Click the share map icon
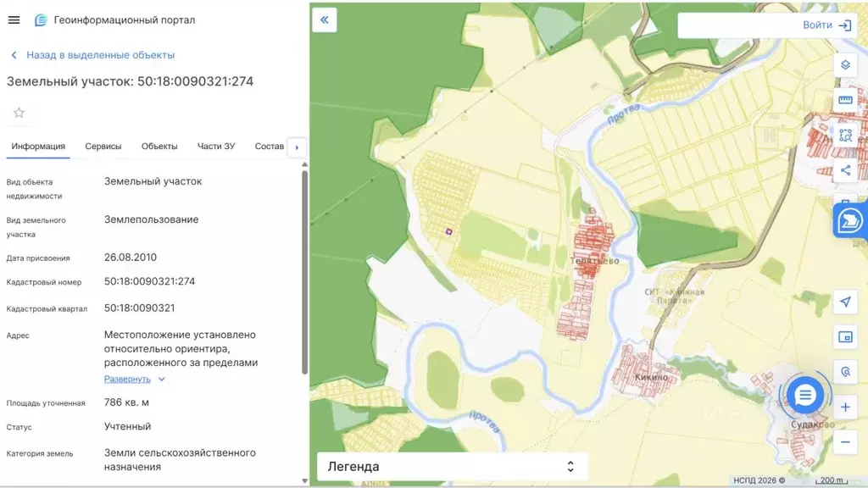The width and height of the screenshot is (868, 488). (845, 170)
